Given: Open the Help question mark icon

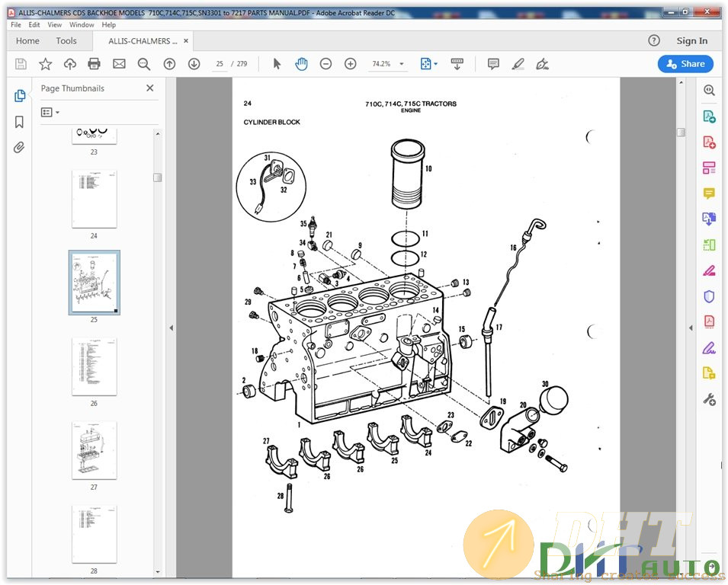Looking at the screenshot, I should tap(654, 41).
